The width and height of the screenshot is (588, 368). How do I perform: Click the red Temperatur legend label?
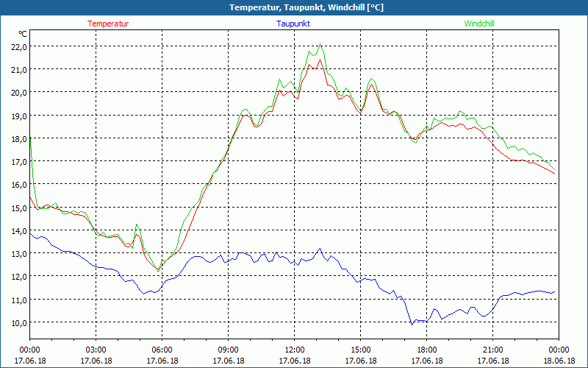108,24
